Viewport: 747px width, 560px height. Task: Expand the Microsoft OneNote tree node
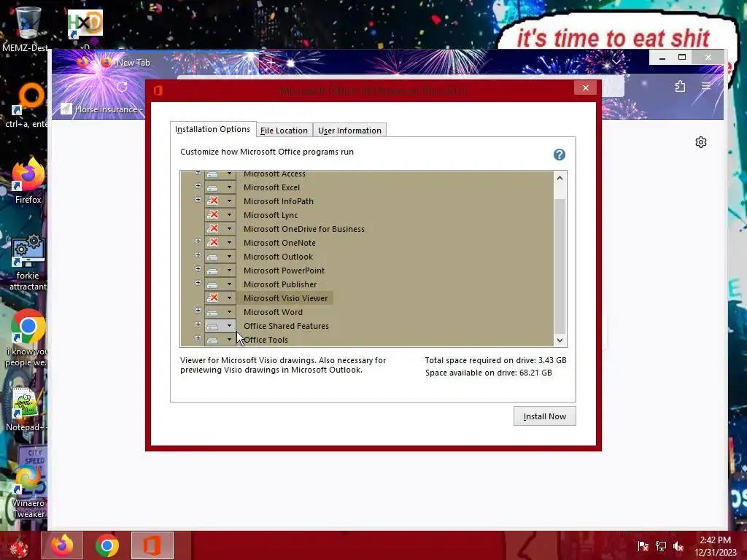click(x=198, y=241)
